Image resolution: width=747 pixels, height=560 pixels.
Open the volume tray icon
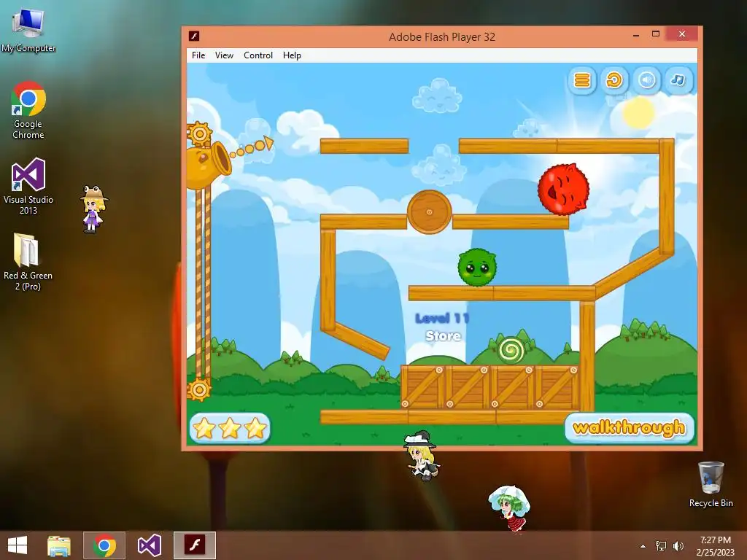[678, 546]
